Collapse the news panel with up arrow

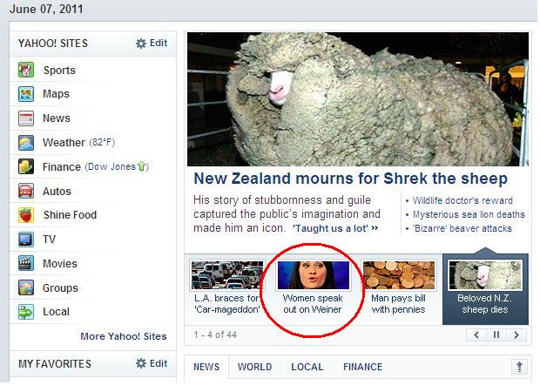[x=519, y=367]
